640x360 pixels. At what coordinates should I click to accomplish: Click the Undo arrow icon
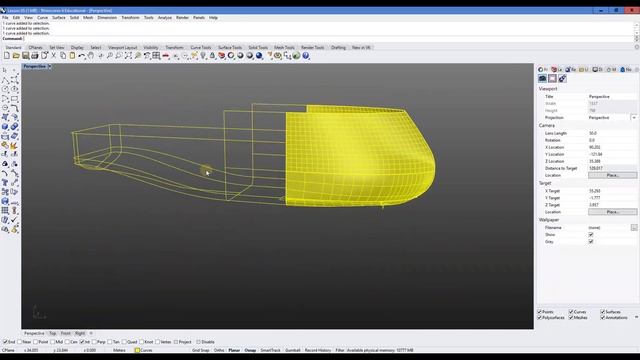coord(82,56)
